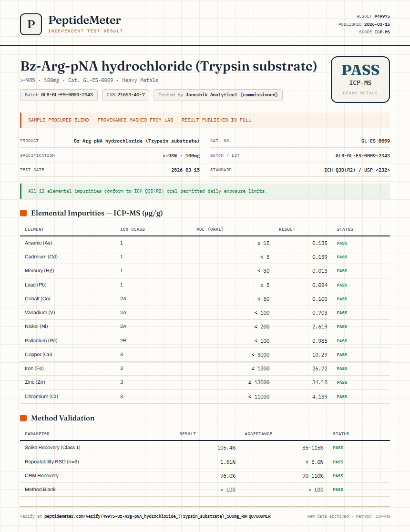The width and height of the screenshot is (410, 532).
Task: Click the Nickel (Ni) row label
Action: click(36, 327)
